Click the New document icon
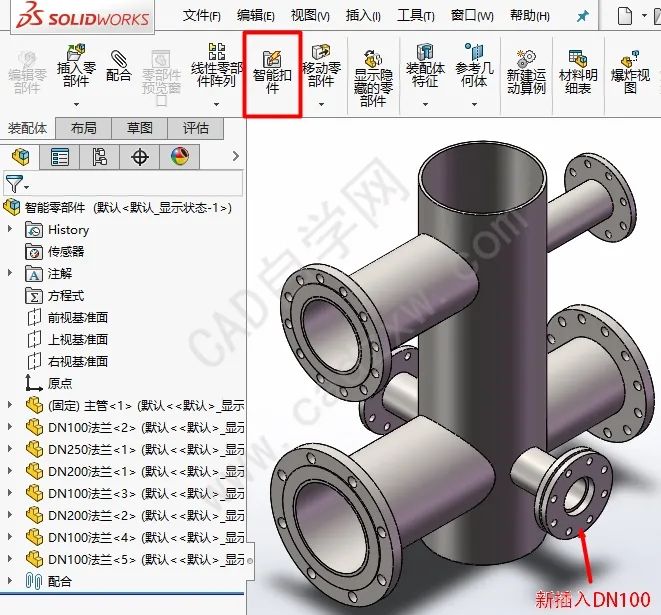Image resolution: width=661 pixels, height=615 pixels. click(625, 16)
